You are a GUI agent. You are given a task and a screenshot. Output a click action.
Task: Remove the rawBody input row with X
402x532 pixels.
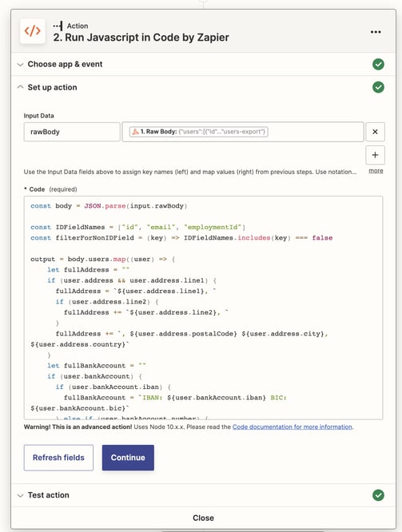pyautogui.click(x=375, y=132)
